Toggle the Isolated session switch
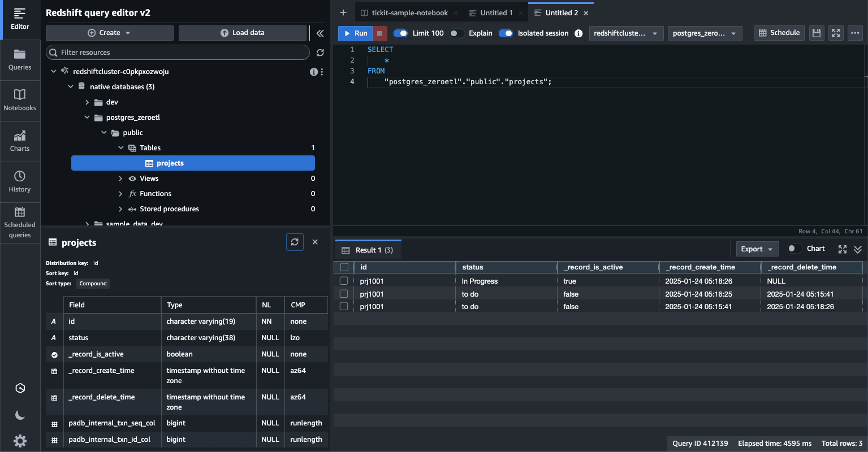The width and height of the screenshot is (868, 452). click(x=506, y=33)
